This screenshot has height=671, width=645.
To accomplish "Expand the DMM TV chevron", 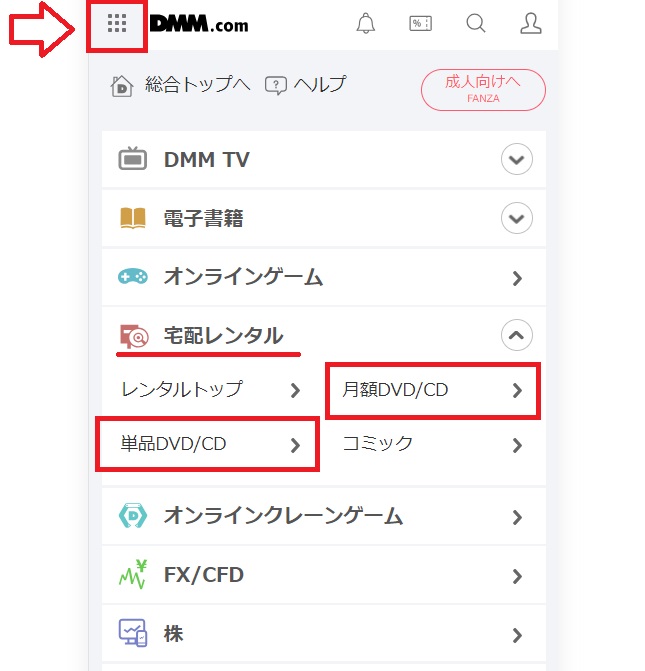I will (517, 159).
